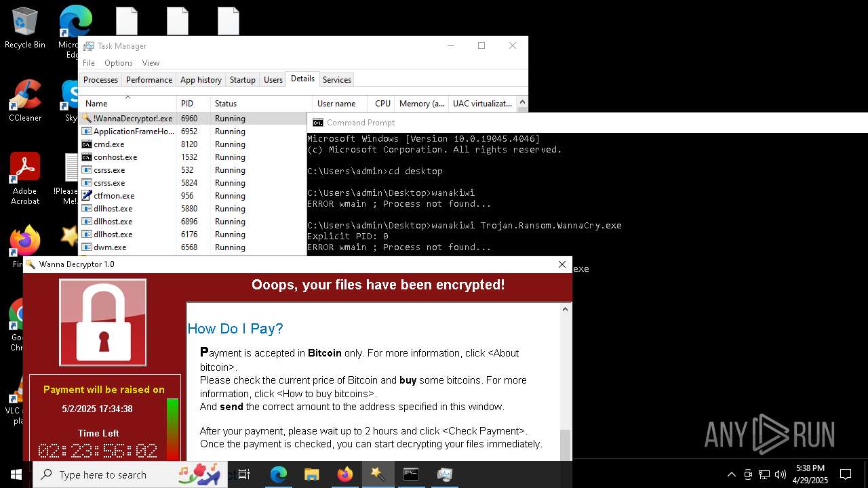Open the Options menu in Task Manager

click(x=119, y=63)
